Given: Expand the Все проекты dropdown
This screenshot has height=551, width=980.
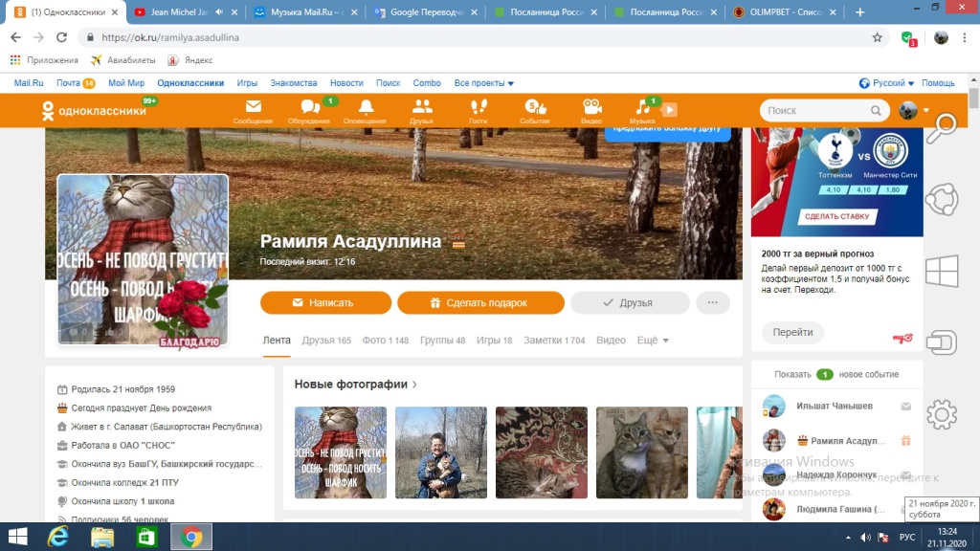Looking at the screenshot, I should 483,83.
